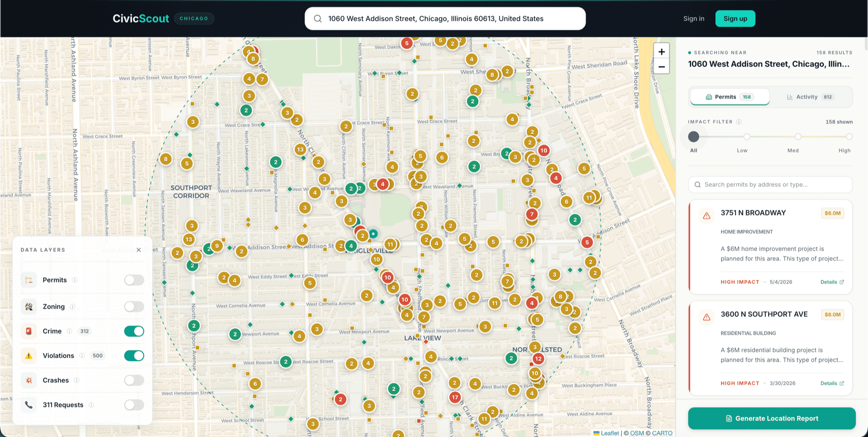The image size is (868, 437).
Task: Click warning icon on 3600 N Southport card
Action: (707, 317)
